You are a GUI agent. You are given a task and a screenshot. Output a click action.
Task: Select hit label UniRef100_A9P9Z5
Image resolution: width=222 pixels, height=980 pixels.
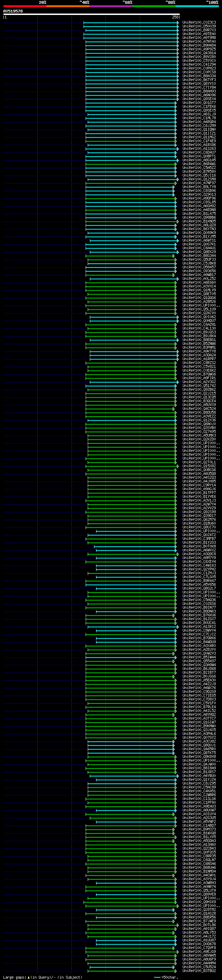(x=199, y=49)
